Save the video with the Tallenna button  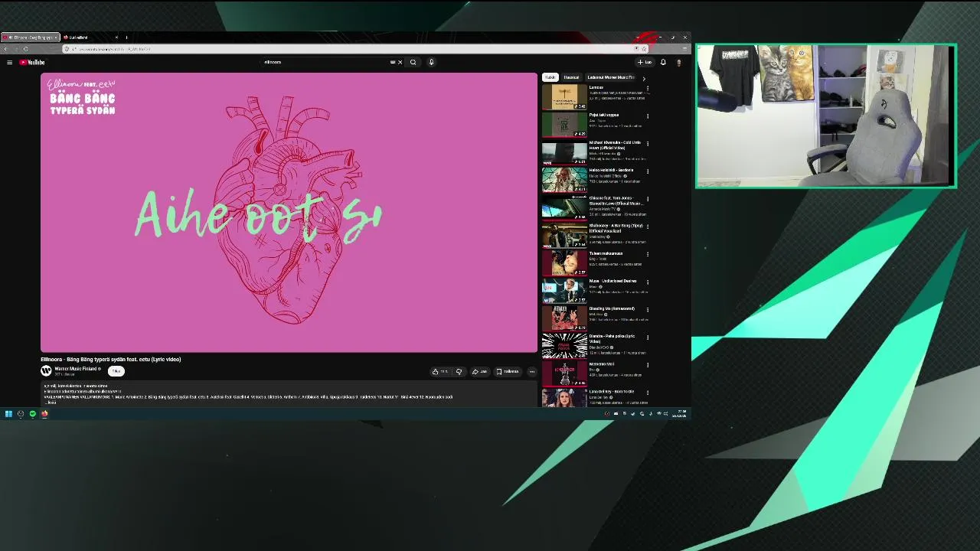pos(508,372)
